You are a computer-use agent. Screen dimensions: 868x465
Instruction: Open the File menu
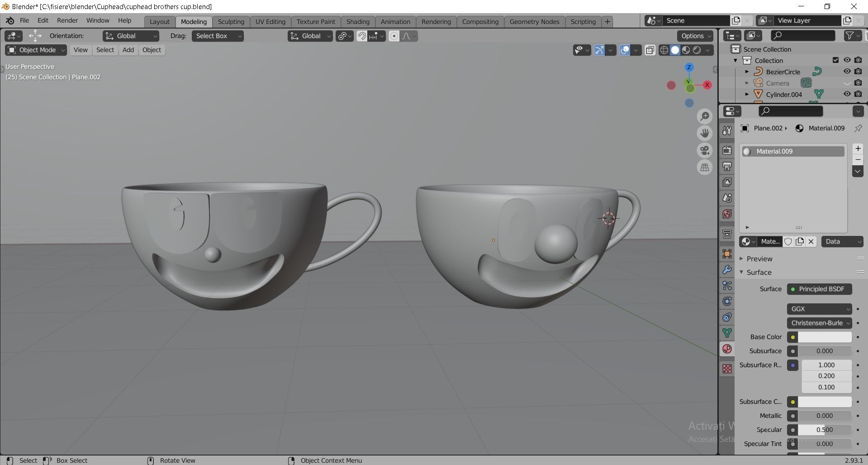24,21
